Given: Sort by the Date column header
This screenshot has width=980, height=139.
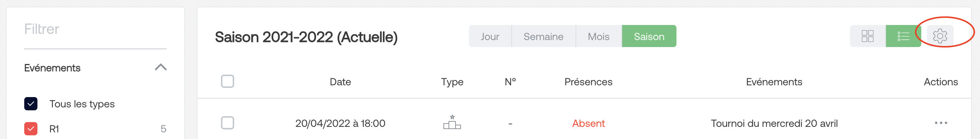Looking at the screenshot, I should (340, 82).
